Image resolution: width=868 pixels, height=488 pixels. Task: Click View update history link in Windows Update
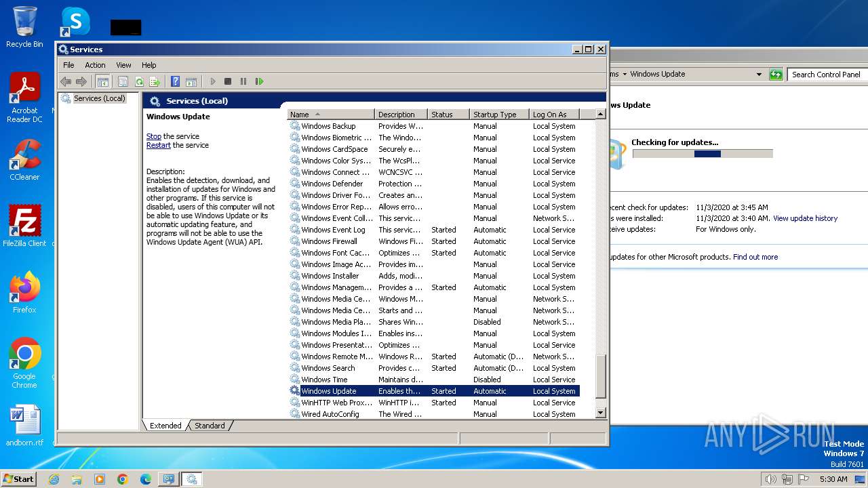click(x=805, y=218)
